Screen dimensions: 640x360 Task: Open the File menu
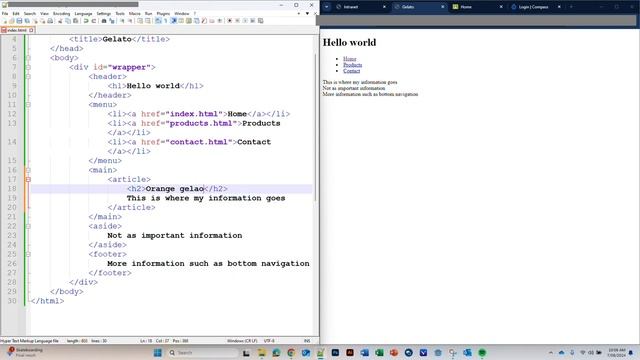pos(5,13)
